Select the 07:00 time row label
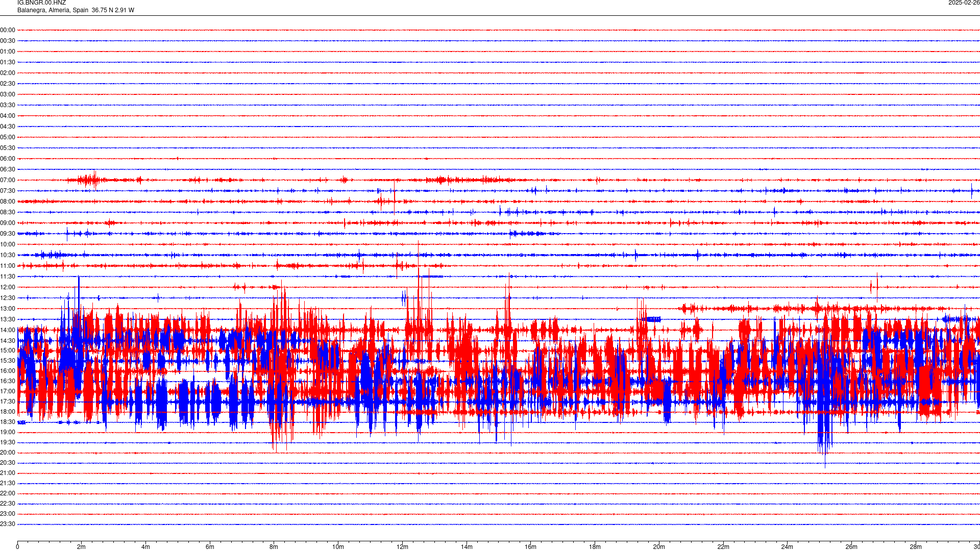The image size is (980, 551). pos(8,180)
